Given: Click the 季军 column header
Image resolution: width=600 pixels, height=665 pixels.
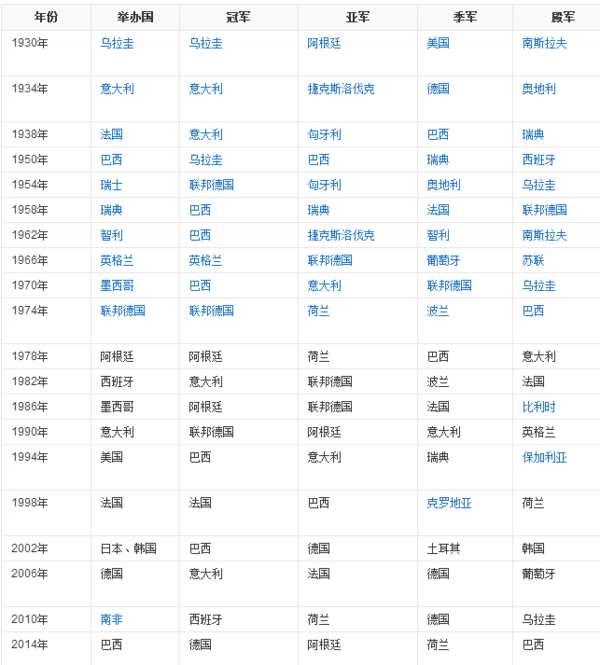Looking at the screenshot, I should (465, 17).
